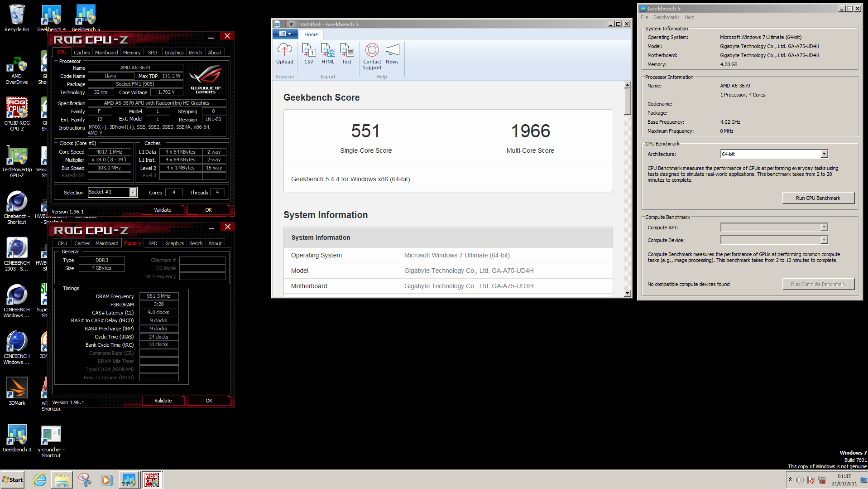
Task: Open CINEBENCH 2003 desktop shortcut
Action: tap(17, 254)
